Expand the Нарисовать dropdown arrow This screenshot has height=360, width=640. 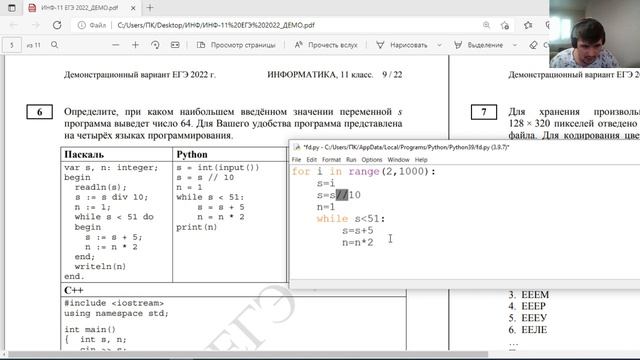tap(439, 45)
